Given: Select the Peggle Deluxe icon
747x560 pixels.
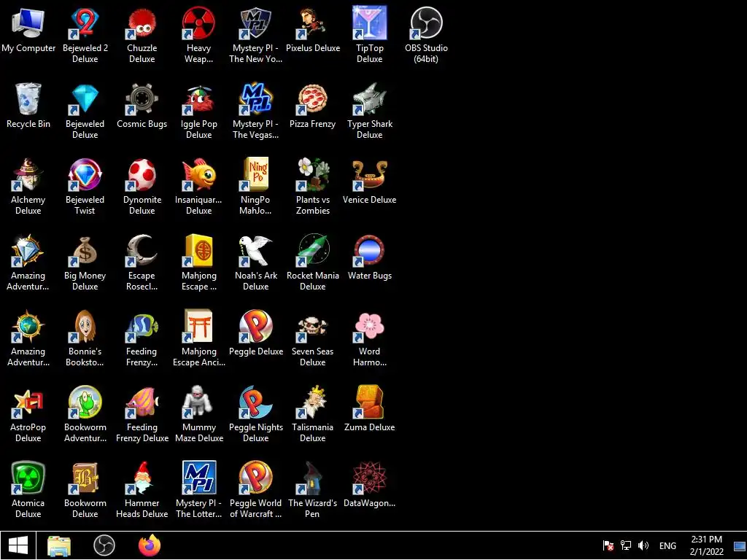Looking at the screenshot, I should click(256, 326).
